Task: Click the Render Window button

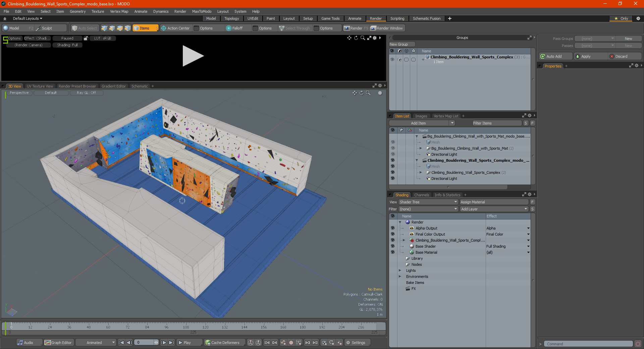Action: 387,28
